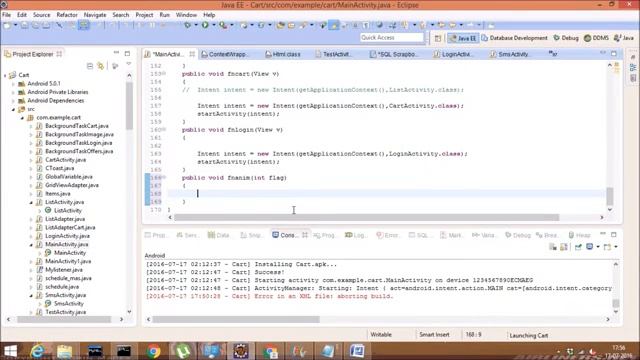Expand Android 5.0.1 library node
This screenshot has width=640, height=360.
click(13, 84)
